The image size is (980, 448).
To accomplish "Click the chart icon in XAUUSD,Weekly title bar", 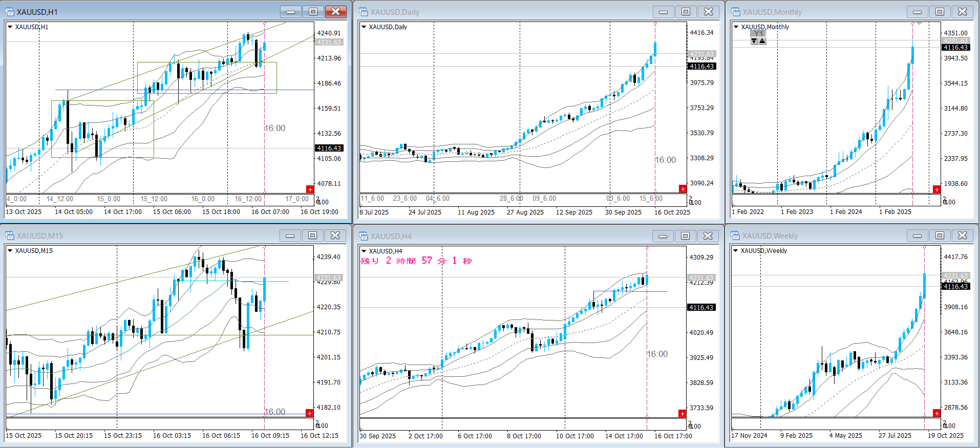I will (736, 236).
